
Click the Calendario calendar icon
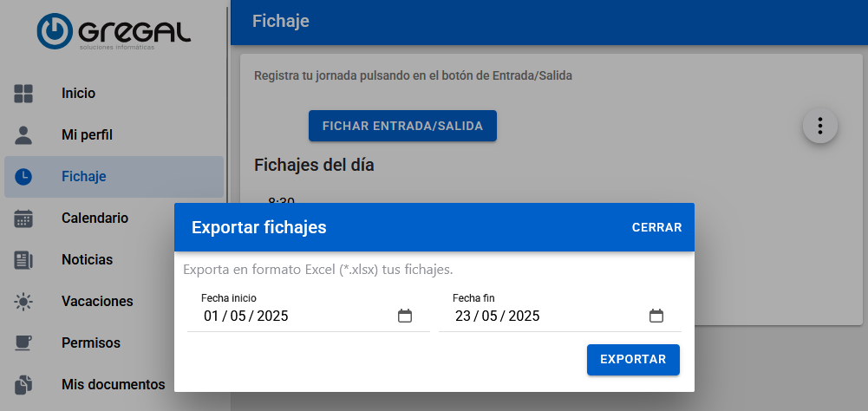tap(23, 219)
